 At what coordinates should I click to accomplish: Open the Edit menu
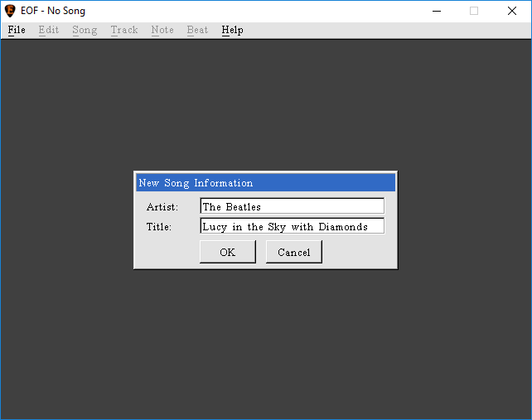(48, 30)
